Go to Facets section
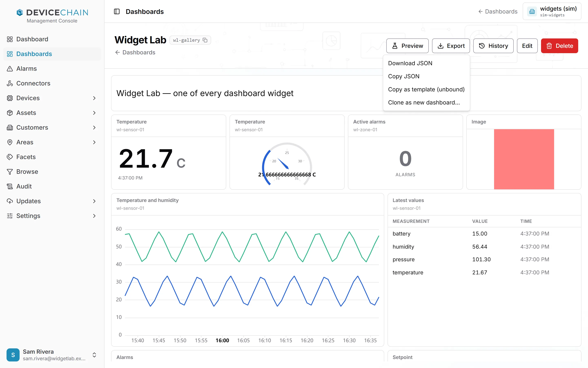 [x=52, y=157]
